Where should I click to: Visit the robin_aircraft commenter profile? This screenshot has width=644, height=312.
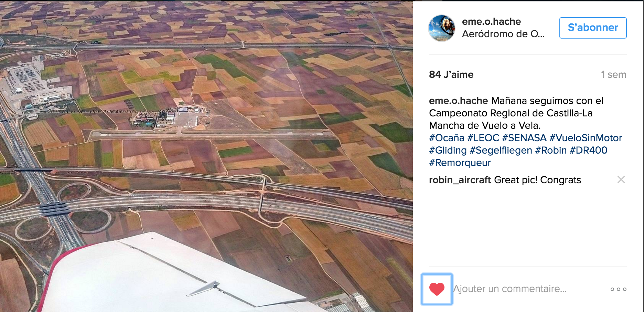pyautogui.click(x=460, y=180)
